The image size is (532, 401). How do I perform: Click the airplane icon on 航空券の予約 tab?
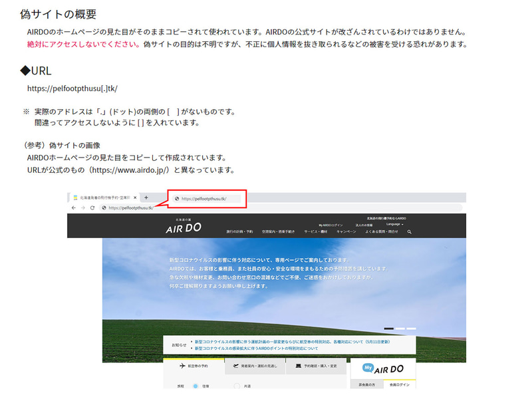182,365
